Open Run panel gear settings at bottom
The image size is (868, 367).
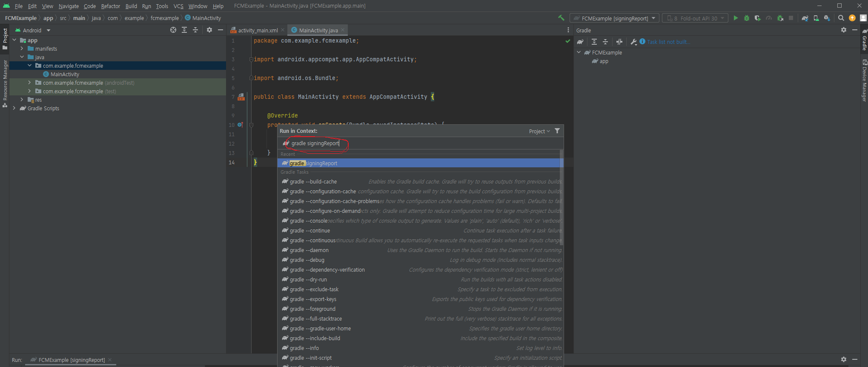tap(844, 359)
